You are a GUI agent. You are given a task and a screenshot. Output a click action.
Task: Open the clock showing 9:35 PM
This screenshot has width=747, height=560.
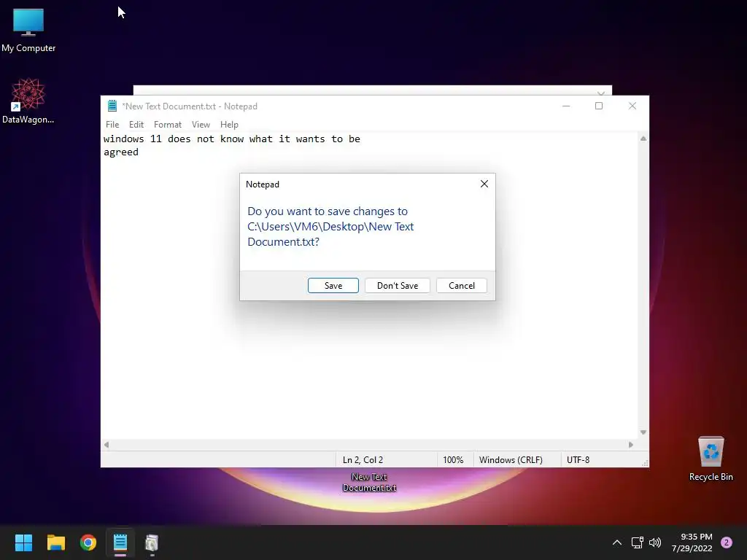click(692, 542)
